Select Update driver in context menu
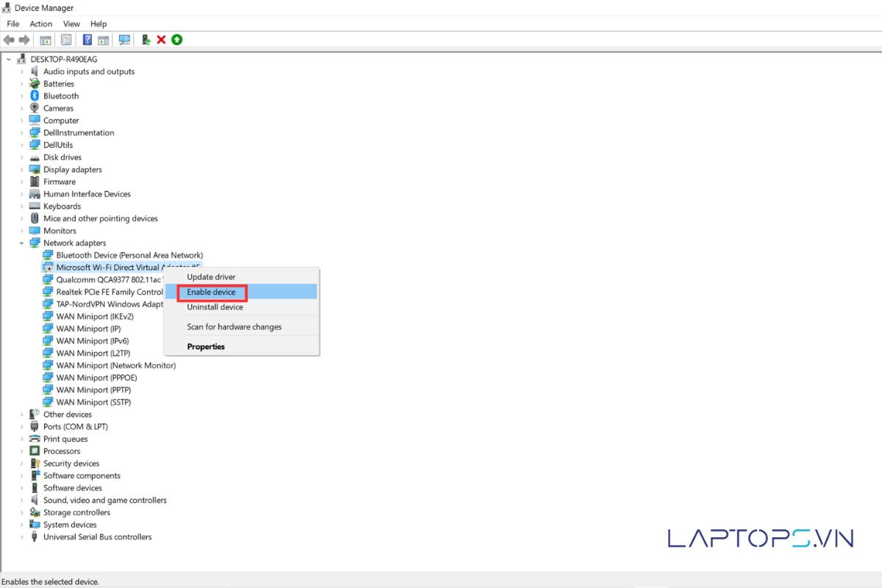This screenshot has height=588, width=882. 211,277
